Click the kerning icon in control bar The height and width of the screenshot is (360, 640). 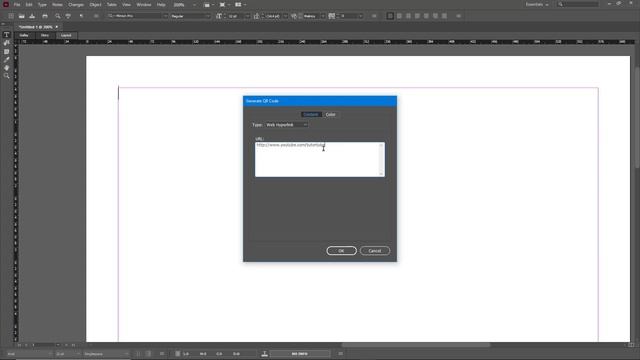[294, 16]
